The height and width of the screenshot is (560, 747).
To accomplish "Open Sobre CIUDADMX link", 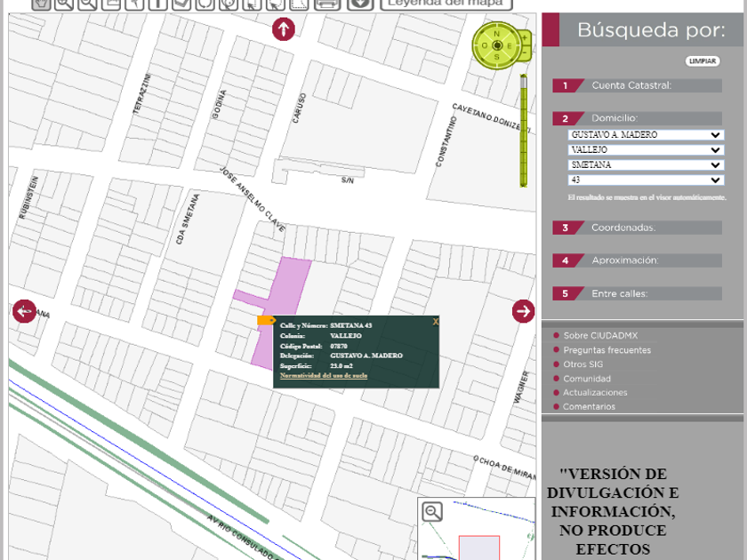I will tap(600, 336).
